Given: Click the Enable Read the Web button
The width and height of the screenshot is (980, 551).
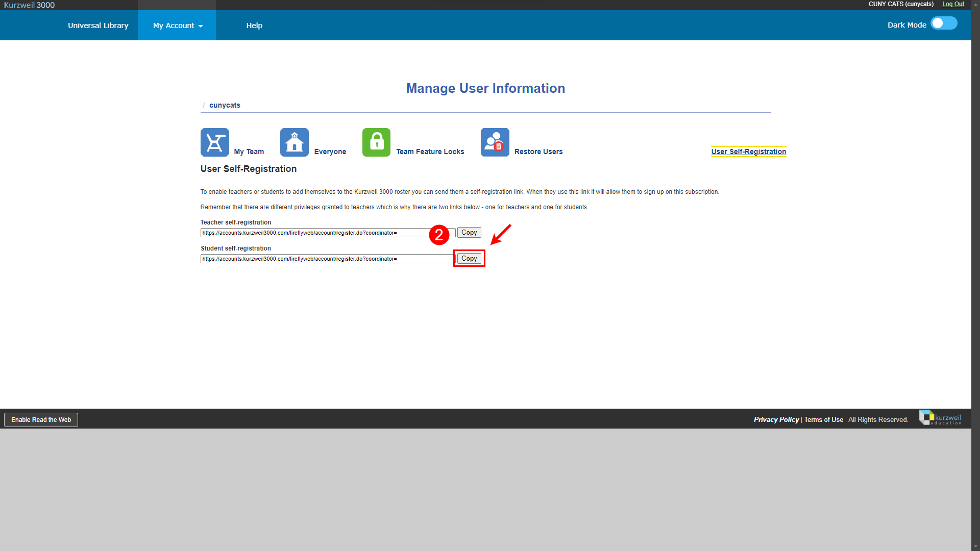Looking at the screenshot, I should 41,420.
